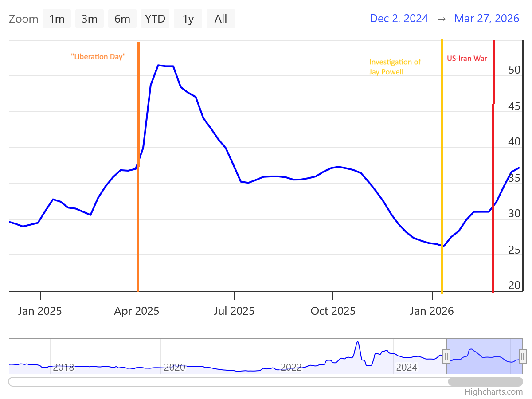Switch zoom to YTD
Image resolution: width=532 pixels, height=399 pixels.
tap(155, 19)
